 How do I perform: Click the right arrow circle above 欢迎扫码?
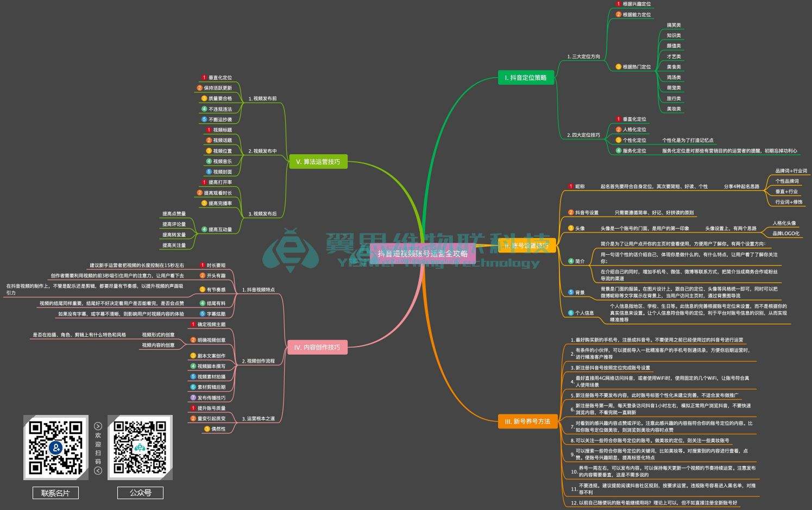tap(98, 426)
